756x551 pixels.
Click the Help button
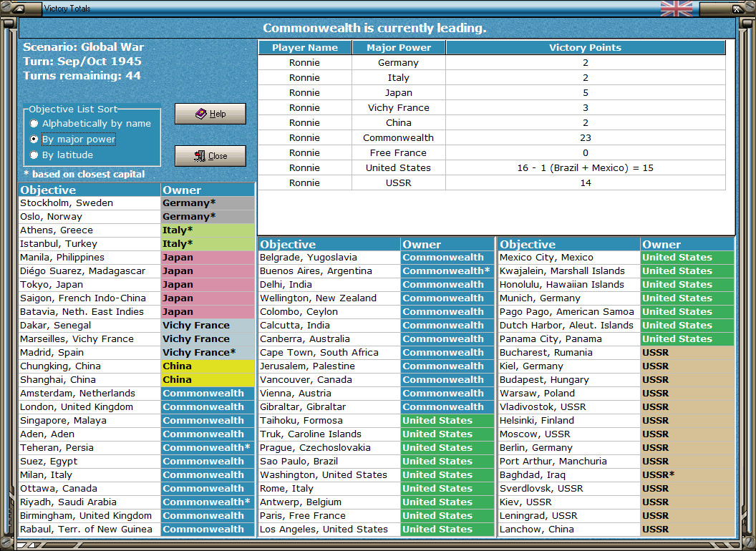coord(210,114)
